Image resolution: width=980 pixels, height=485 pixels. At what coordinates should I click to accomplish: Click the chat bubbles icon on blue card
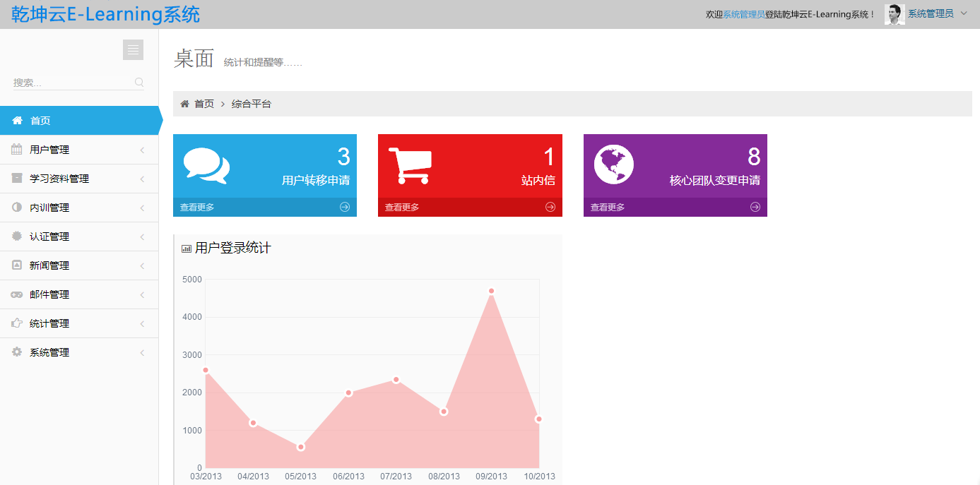click(x=206, y=166)
